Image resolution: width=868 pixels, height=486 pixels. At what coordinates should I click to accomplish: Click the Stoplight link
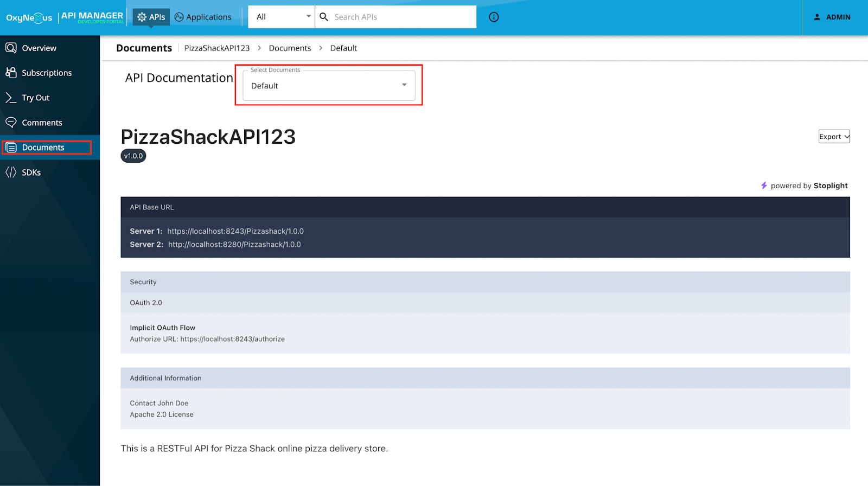[x=830, y=186]
